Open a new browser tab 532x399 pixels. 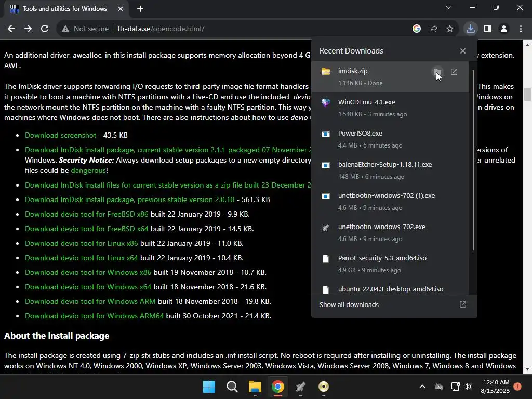point(140,9)
